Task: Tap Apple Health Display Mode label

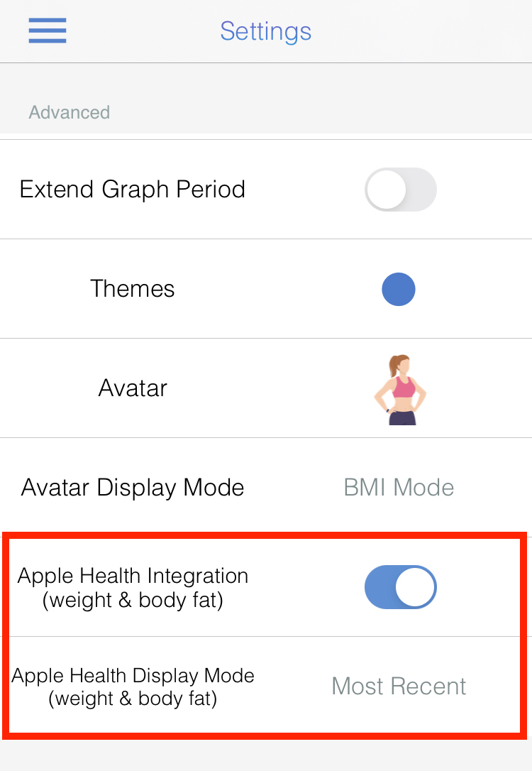Action: 133,687
